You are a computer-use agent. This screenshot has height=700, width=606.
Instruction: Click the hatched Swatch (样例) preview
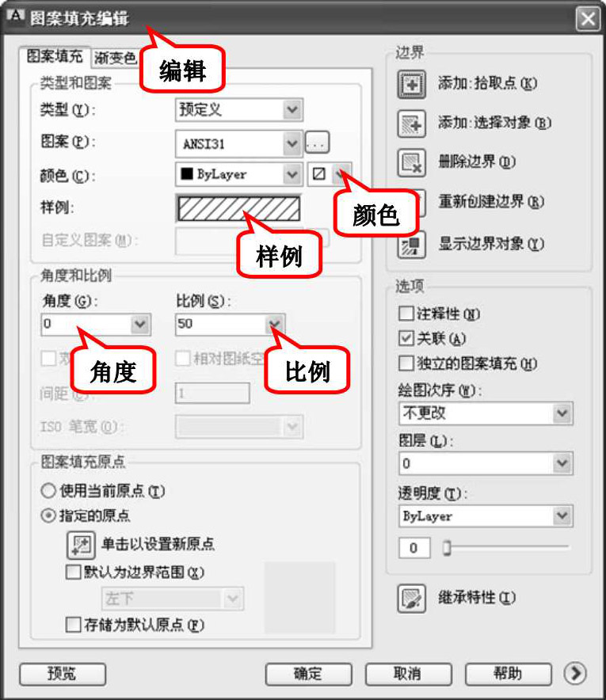239,208
